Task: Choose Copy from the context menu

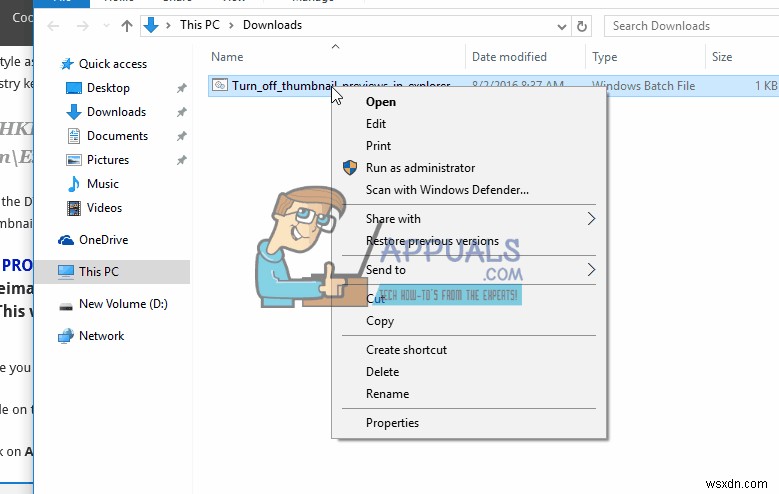Action: pyautogui.click(x=380, y=321)
